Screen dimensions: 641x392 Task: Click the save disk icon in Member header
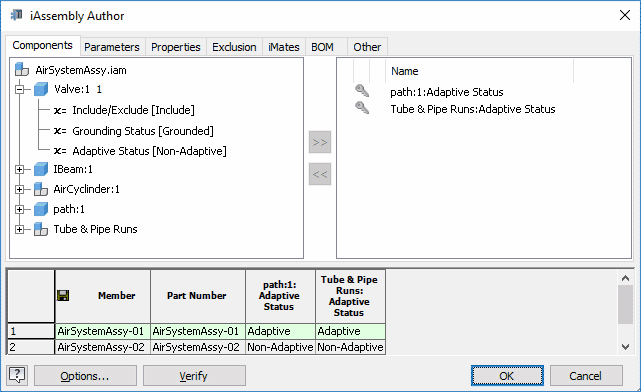click(x=63, y=296)
